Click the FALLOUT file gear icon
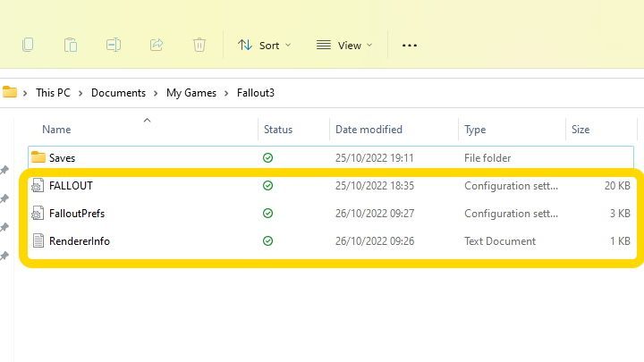 pyautogui.click(x=38, y=186)
